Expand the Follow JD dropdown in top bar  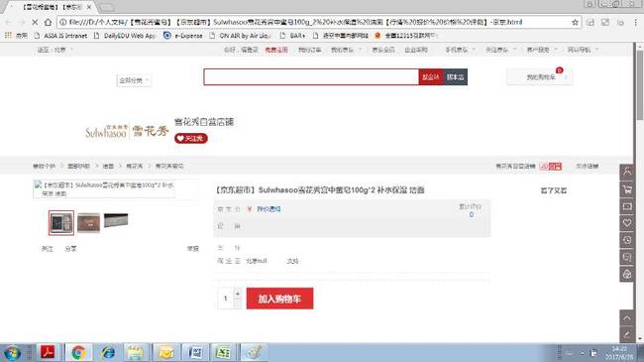pos(500,50)
